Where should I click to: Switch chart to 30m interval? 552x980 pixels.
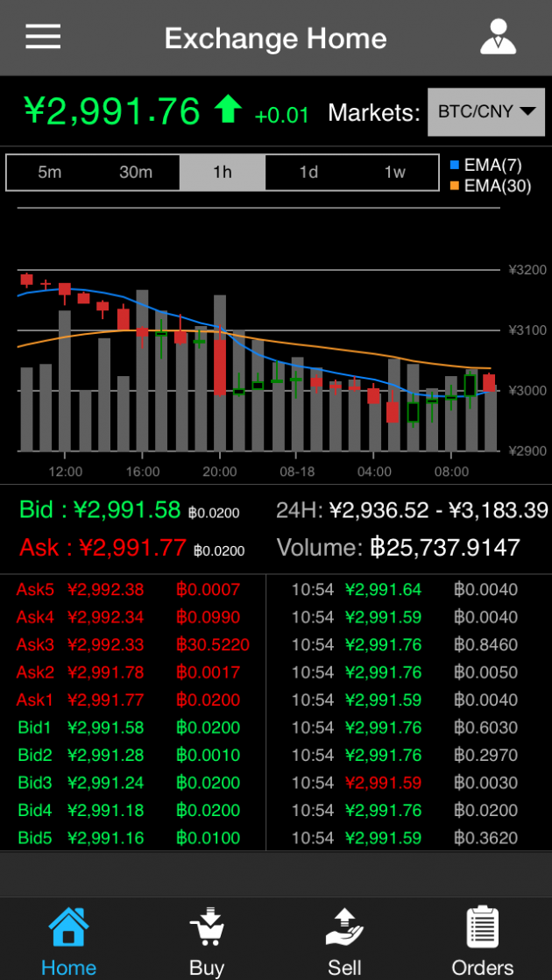pos(136,173)
